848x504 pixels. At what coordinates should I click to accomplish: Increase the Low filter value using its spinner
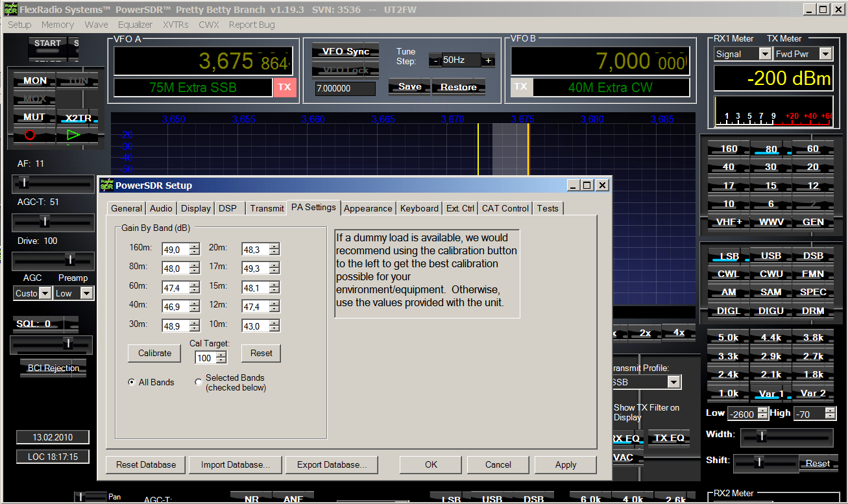click(762, 410)
